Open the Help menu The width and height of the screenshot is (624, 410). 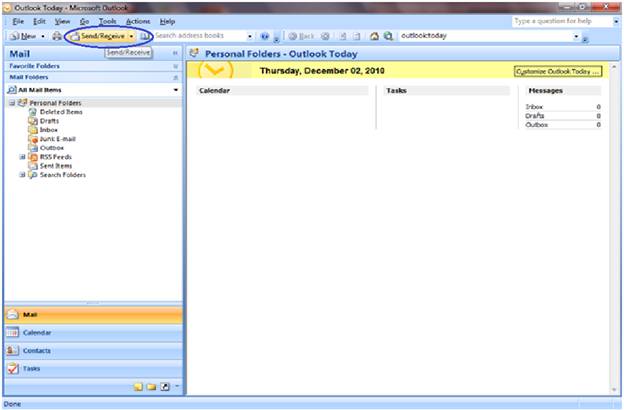coord(167,21)
